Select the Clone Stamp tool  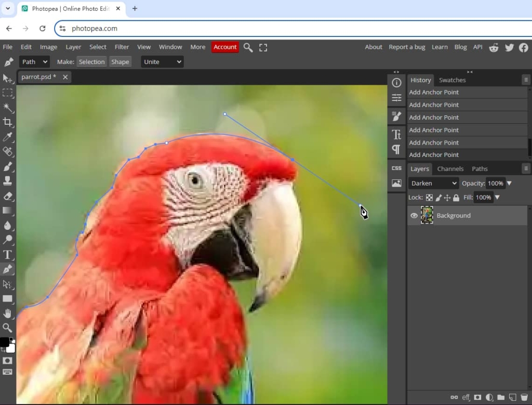(x=8, y=181)
